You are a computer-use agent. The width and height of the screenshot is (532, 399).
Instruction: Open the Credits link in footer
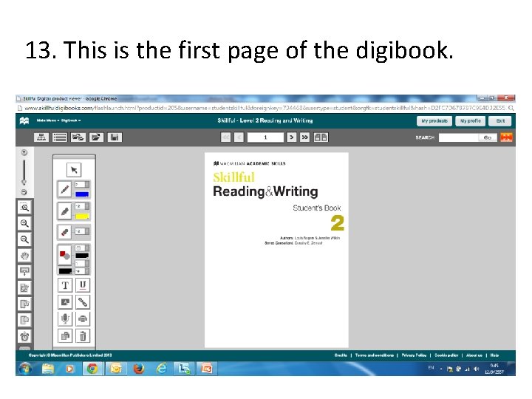click(x=341, y=355)
